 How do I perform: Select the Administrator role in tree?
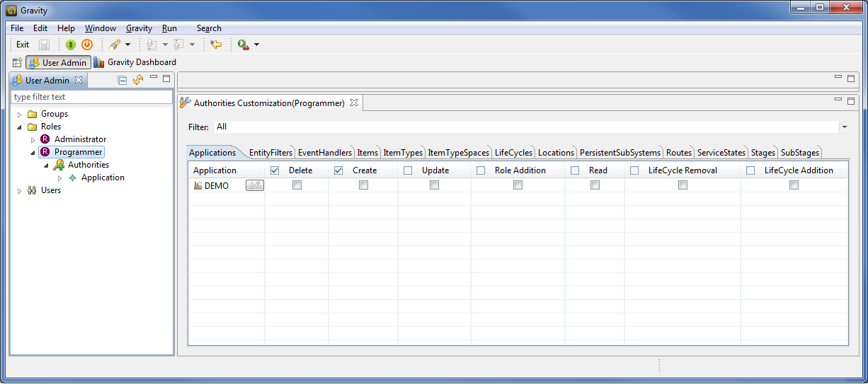pos(80,139)
